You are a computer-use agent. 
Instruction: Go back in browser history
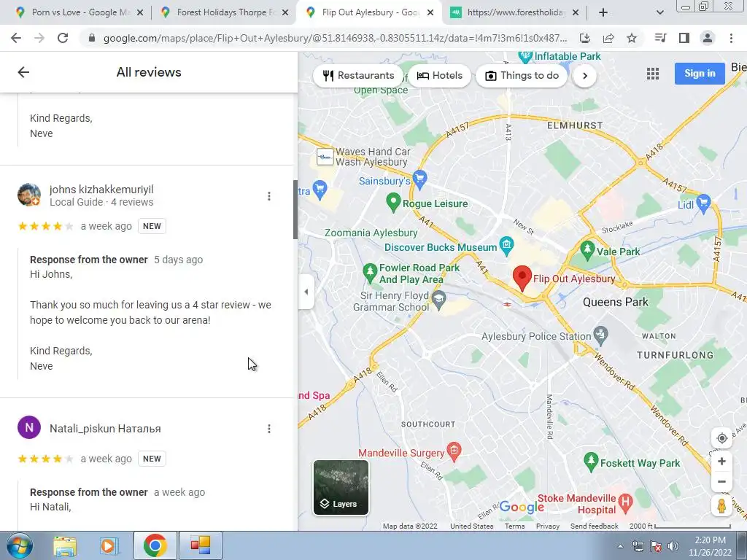tap(16, 38)
